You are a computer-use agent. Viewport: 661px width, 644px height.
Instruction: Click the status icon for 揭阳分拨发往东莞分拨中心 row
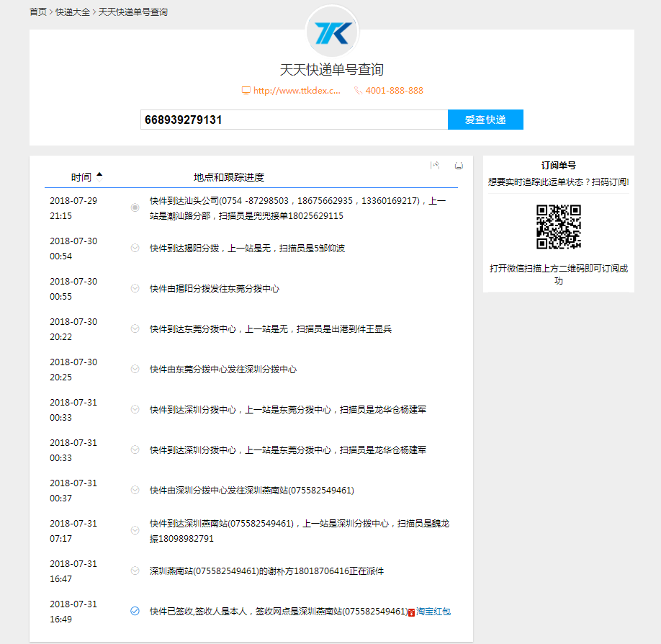pos(135,288)
